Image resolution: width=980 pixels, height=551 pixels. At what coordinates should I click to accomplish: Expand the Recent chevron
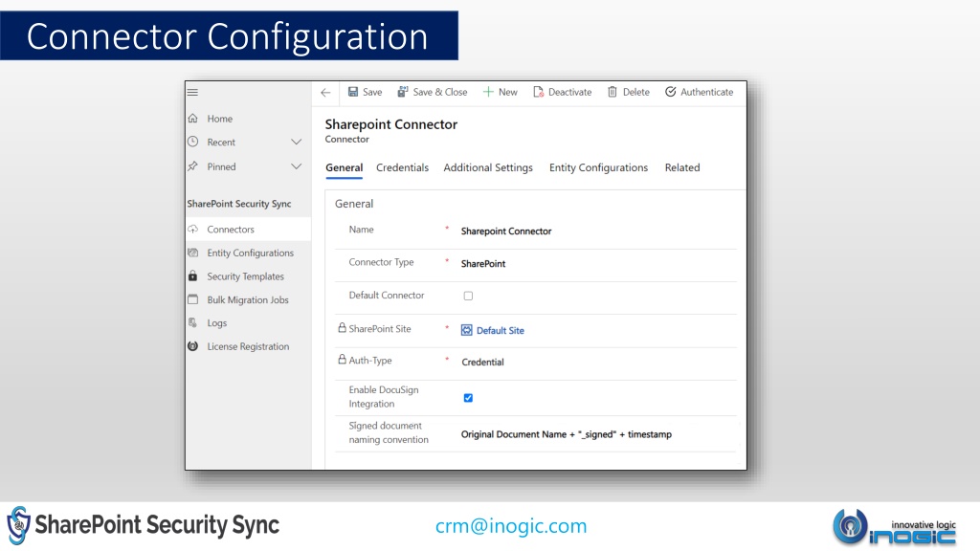(x=297, y=143)
